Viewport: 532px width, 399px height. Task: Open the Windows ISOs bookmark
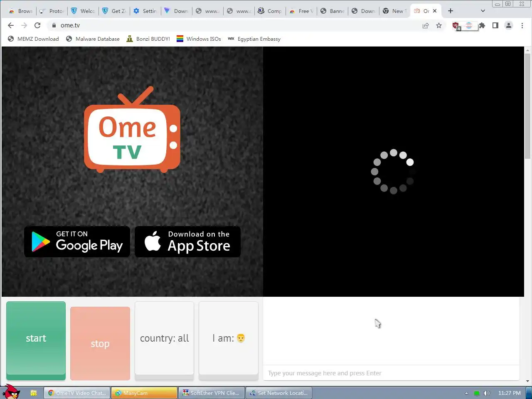tap(199, 39)
